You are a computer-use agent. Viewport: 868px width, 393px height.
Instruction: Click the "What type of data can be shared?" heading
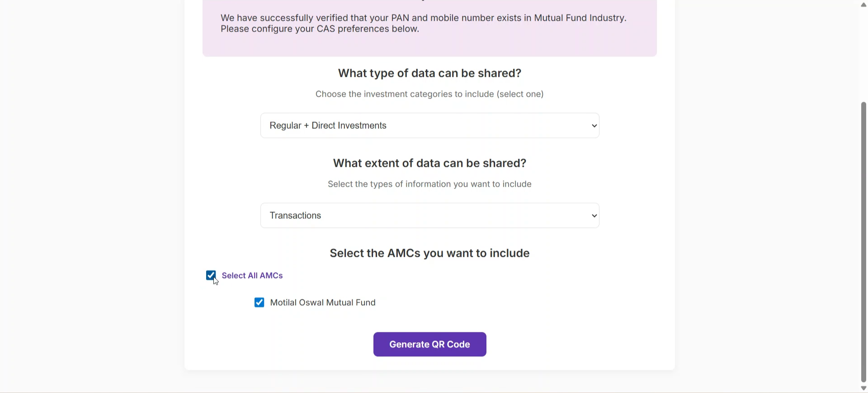(429, 73)
